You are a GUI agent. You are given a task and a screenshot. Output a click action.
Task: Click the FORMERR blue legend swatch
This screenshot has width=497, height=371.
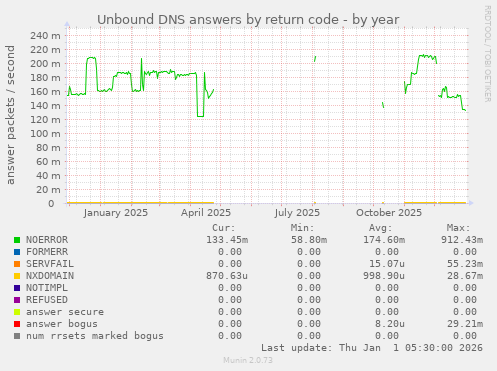click(x=17, y=252)
